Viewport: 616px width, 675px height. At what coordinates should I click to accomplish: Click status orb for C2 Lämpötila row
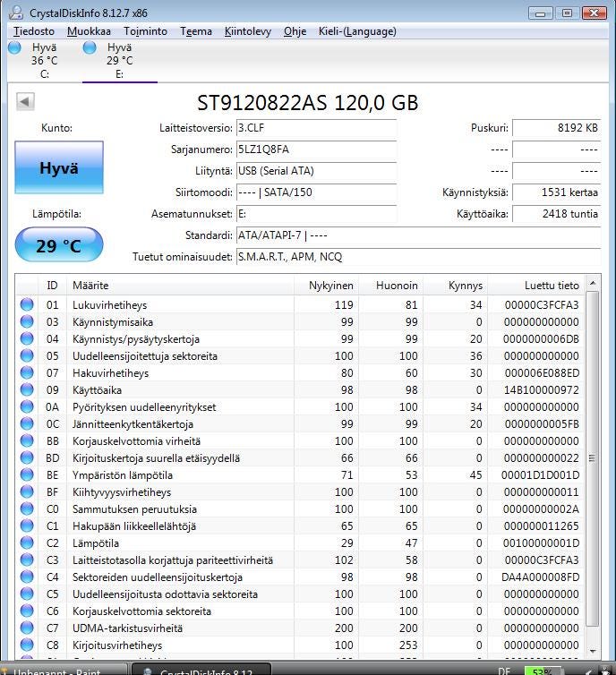pos(27,543)
